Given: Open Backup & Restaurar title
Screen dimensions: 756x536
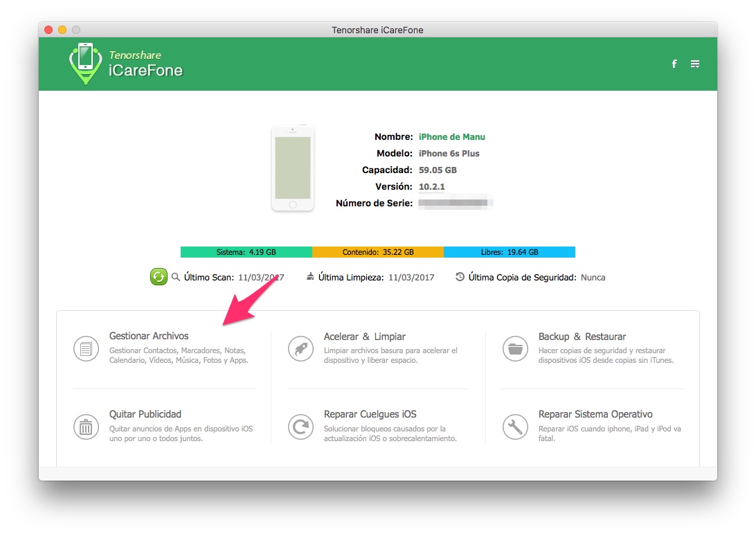Looking at the screenshot, I should pyautogui.click(x=582, y=337).
